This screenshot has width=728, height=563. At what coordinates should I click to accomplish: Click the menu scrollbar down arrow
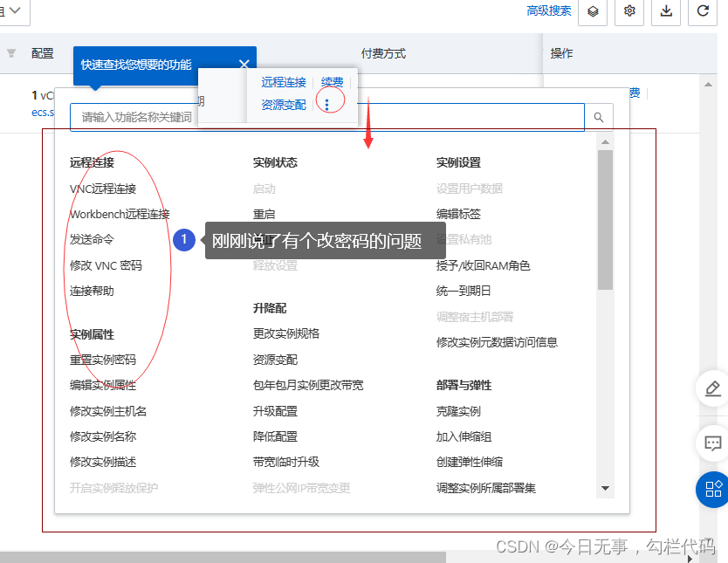pyautogui.click(x=605, y=488)
